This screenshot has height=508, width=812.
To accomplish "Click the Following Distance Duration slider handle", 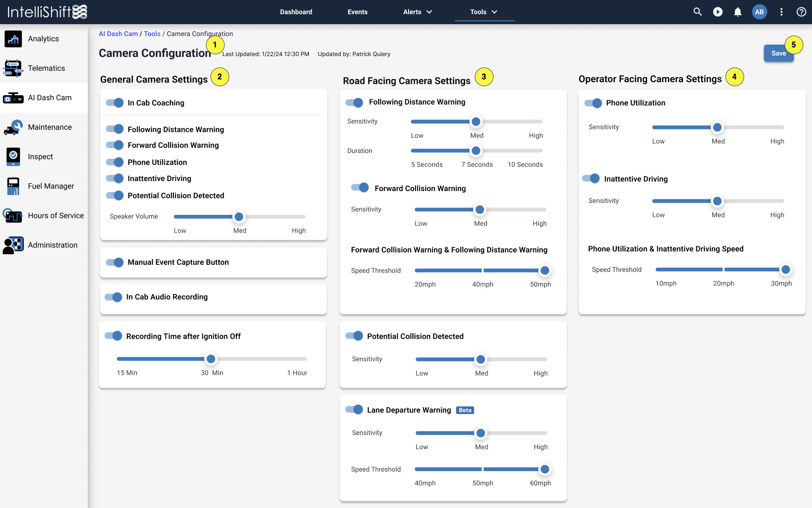I will coord(476,150).
